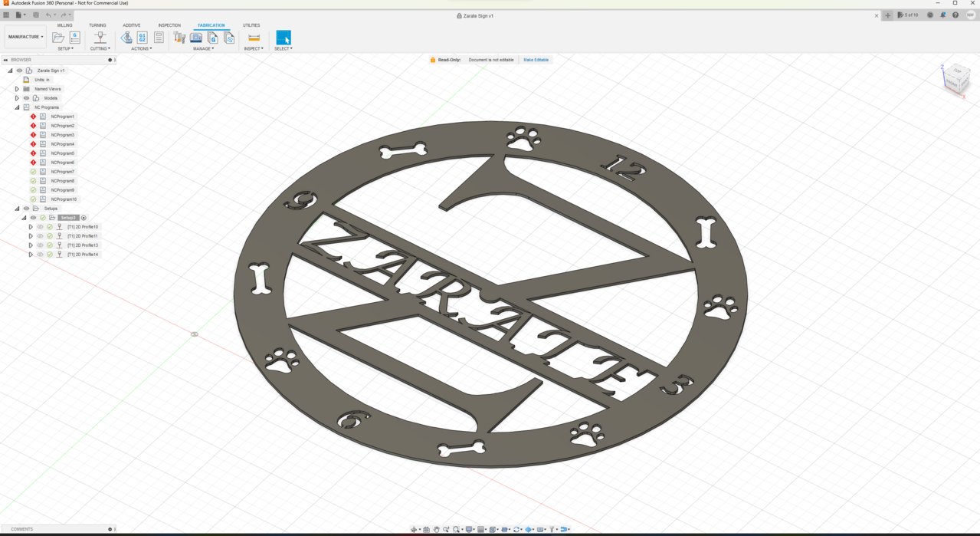Open the SETUP dropdown menu
The height and width of the screenshot is (536, 980).
[66, 48]
